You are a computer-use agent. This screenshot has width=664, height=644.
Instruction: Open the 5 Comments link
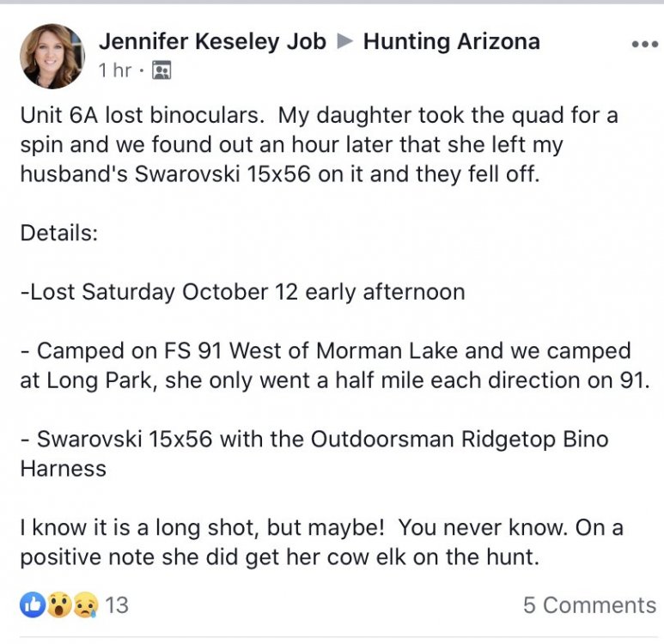589,605
